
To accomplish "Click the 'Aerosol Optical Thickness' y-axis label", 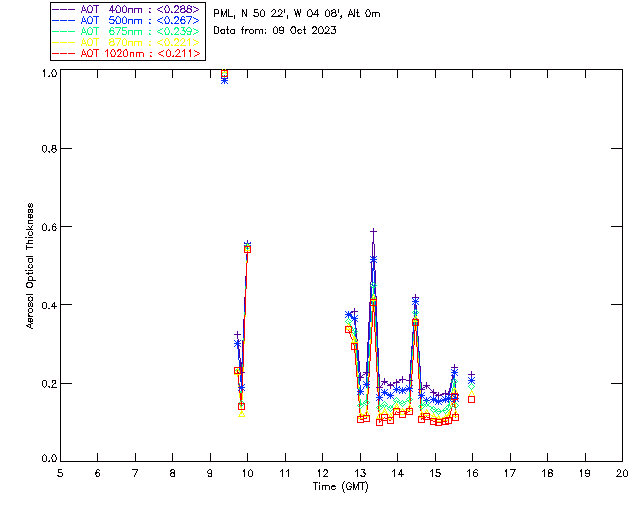I will click(x=30, y=266).
